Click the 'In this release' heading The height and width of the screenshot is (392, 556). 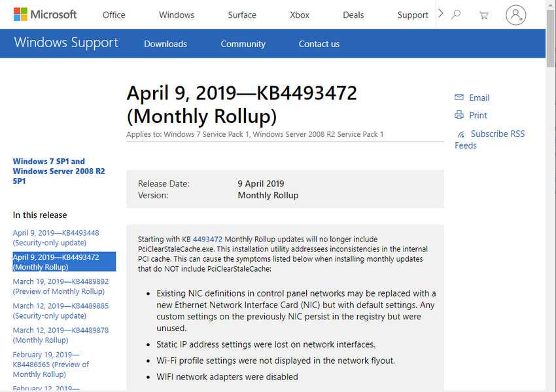40,215
